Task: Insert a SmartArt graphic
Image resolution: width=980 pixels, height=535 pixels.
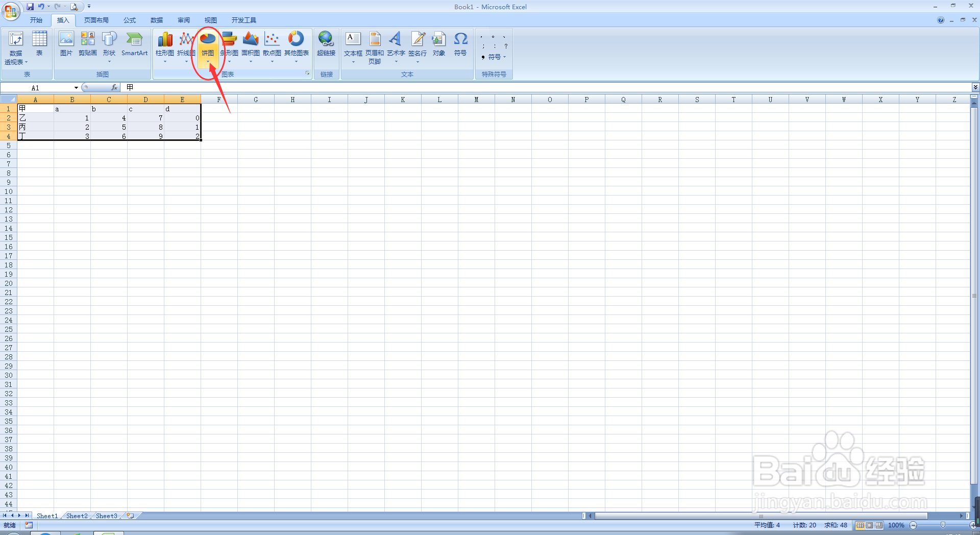Action: coord(134,44)
